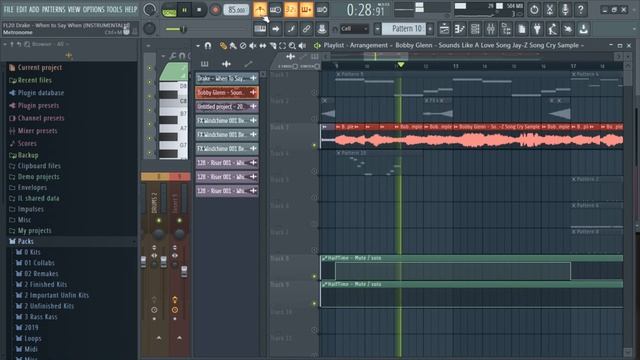Viewport: 640px width, 360px height.
Task: Click the one-click audio recording microphone icon
Action: (x=565, y=9)
